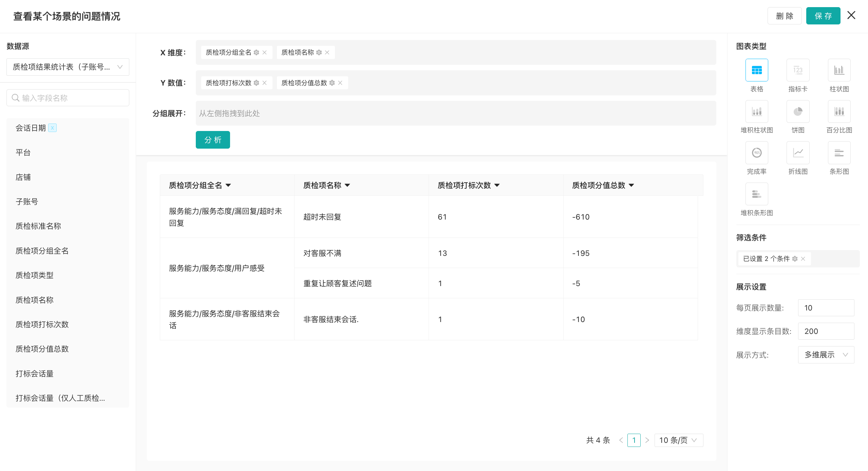Open sort menu on 质检项打标次数 column
This screenshot has width=868, height=471.
[x=497, y=185]
